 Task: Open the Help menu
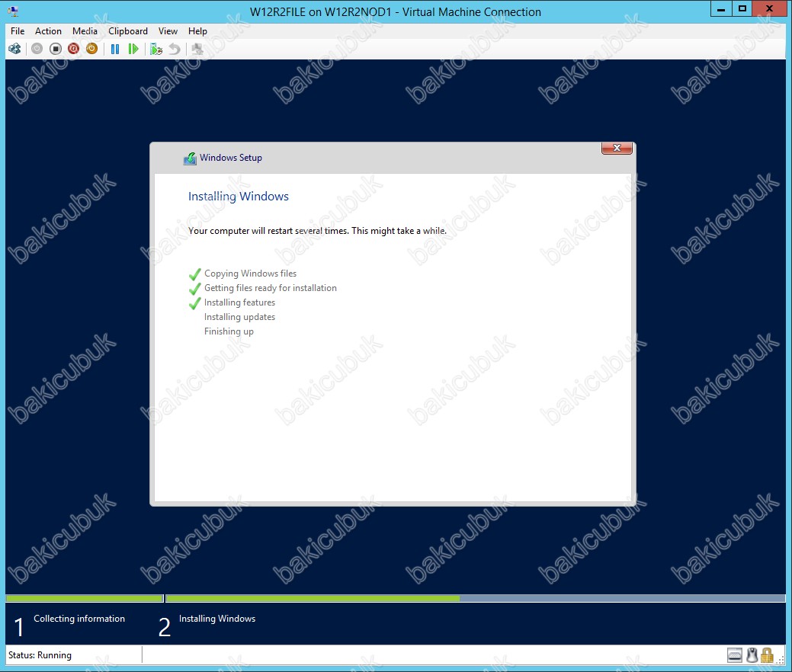pyautogui.click(x=197, y=31)
